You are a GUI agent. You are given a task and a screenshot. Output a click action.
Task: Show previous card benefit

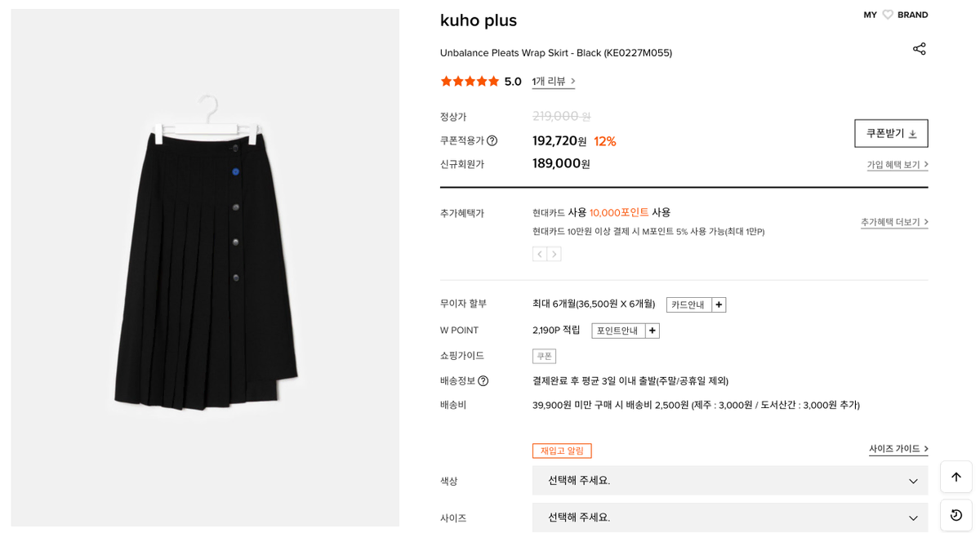[x=540, y=254]
